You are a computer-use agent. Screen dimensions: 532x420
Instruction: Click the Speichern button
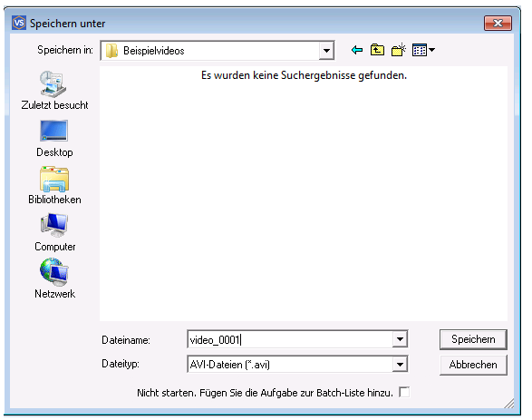[473, 339]
